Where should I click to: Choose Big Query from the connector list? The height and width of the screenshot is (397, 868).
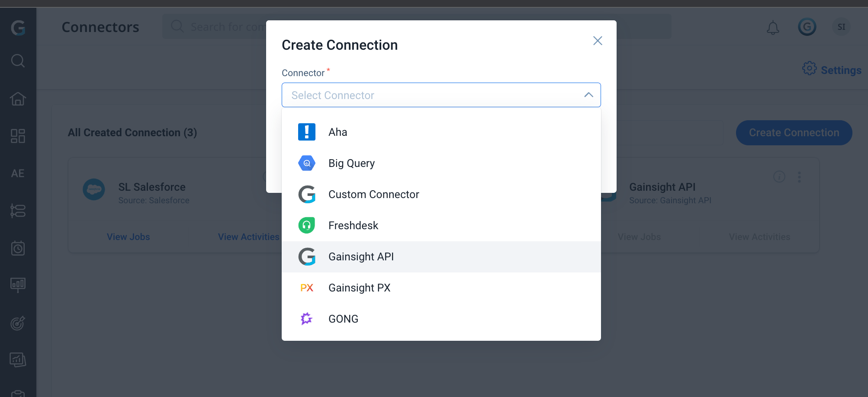point(441,163)
